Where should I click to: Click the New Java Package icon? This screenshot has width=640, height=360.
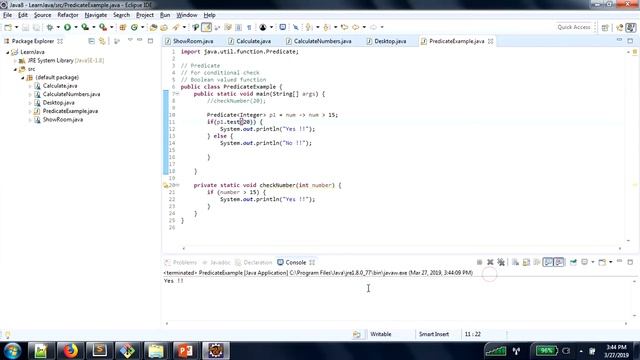coord(123,27)
